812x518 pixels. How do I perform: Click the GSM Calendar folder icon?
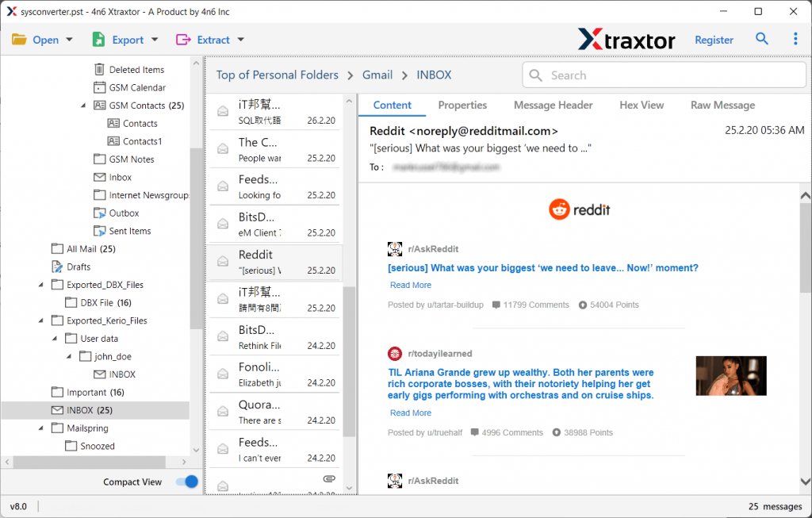pos(99,87)
